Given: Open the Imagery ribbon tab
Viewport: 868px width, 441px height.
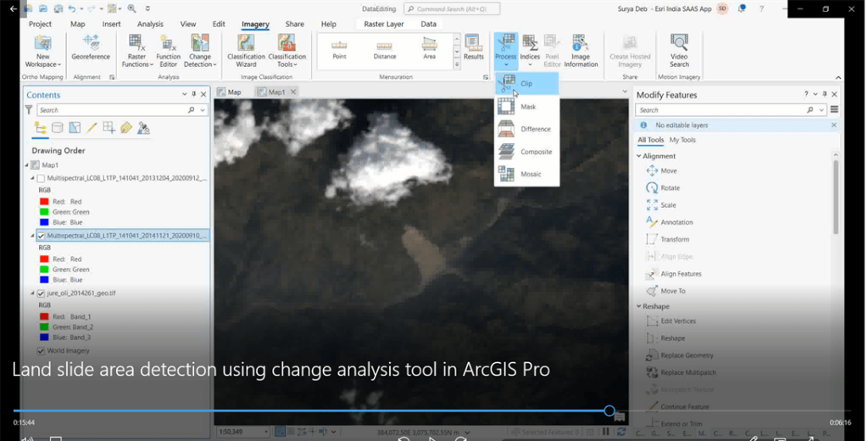Looking at the screenshot, I should coord(255,25).
